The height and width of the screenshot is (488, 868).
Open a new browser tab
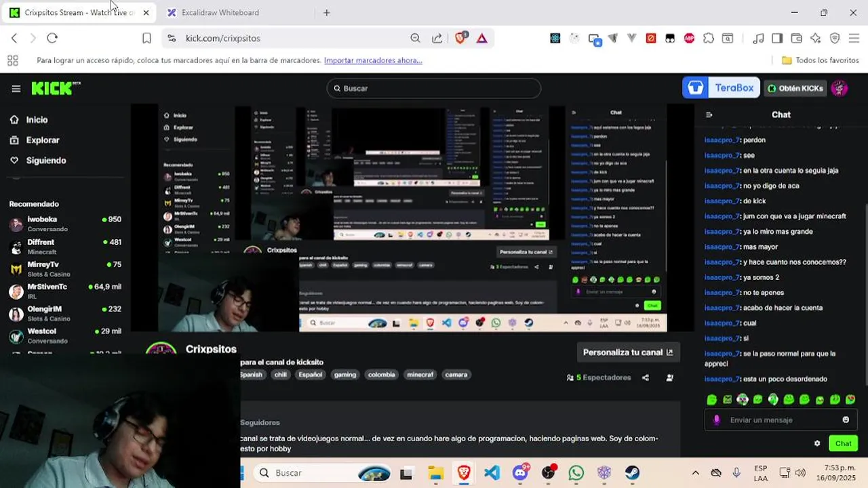point(326,12)
